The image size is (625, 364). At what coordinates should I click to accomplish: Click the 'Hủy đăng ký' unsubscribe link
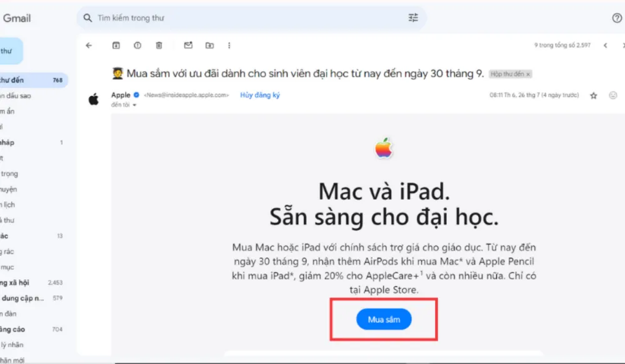(x=260, y=95)
